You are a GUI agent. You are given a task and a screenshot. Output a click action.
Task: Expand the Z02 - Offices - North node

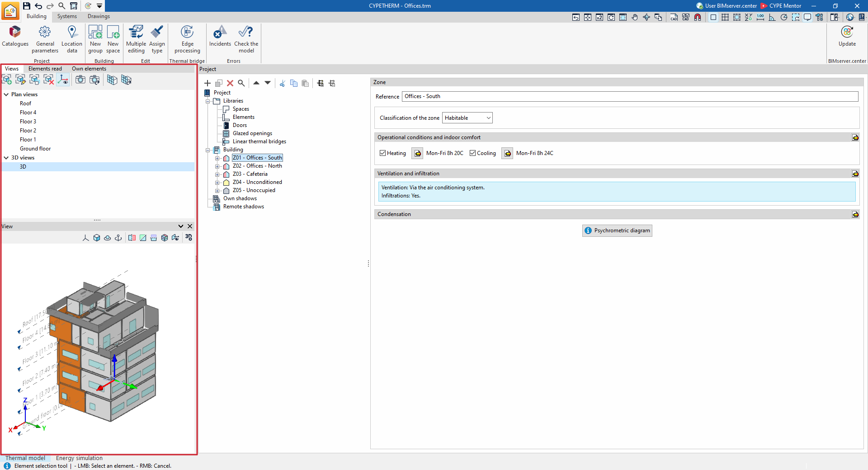click(217, 166)
